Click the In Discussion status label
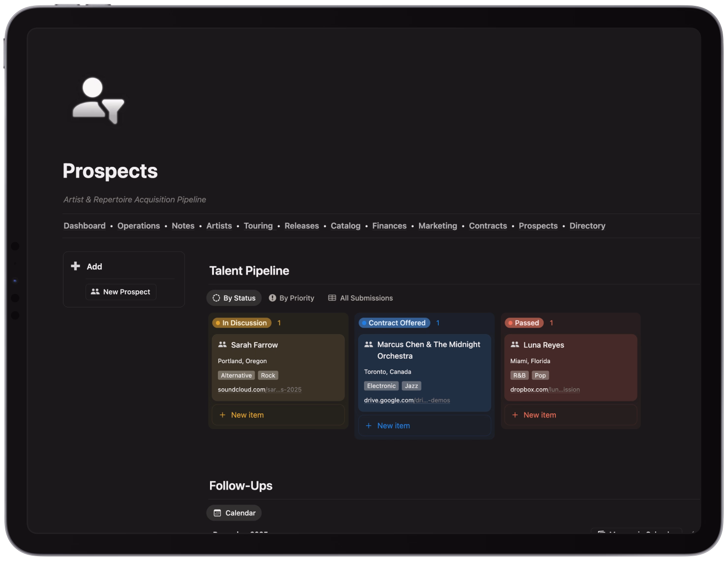 (242, 323)
